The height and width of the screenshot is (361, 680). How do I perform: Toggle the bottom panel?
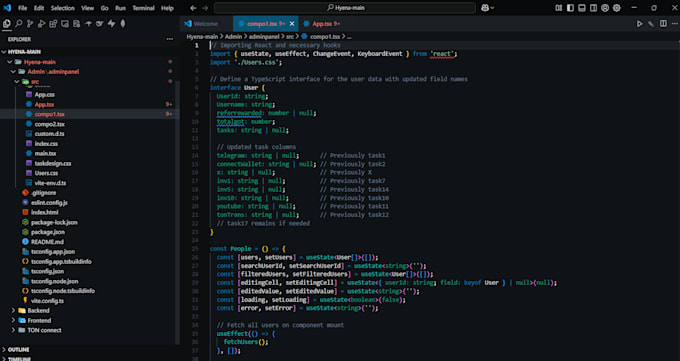582,8
